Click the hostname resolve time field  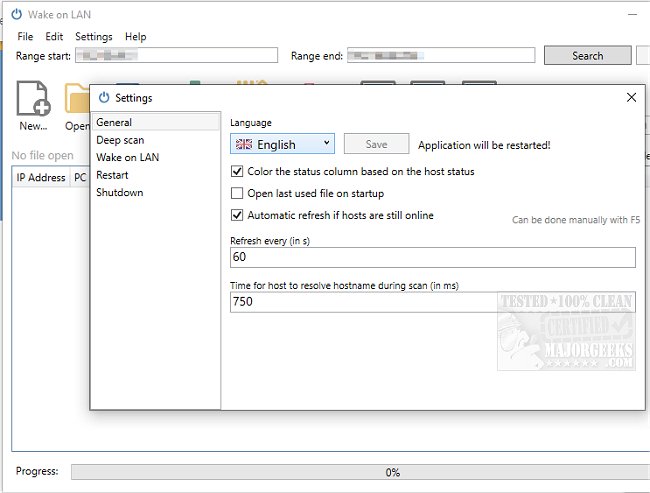pyautogui.click(x=433, y=302)
